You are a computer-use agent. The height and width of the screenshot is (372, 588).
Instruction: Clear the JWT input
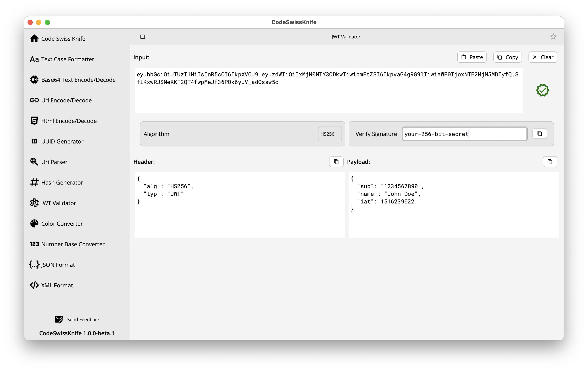tap(543, 57)
